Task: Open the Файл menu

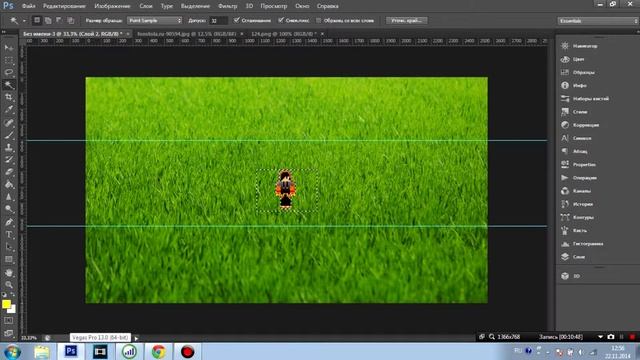Action: 28,6
